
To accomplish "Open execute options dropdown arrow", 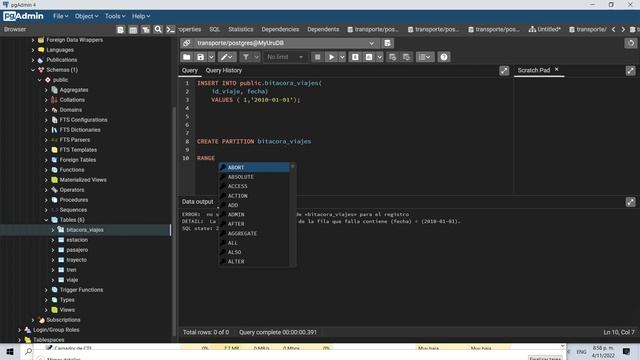I will point(342,57).
